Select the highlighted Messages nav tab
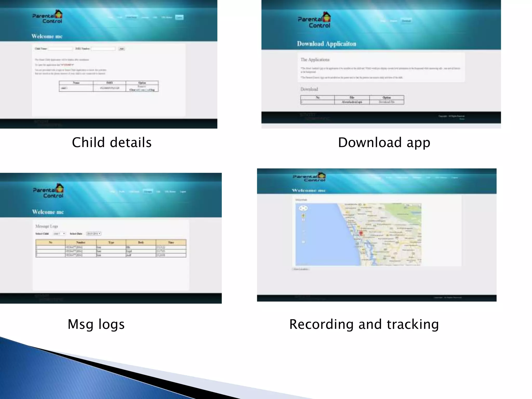 click(x=148, y=191)
